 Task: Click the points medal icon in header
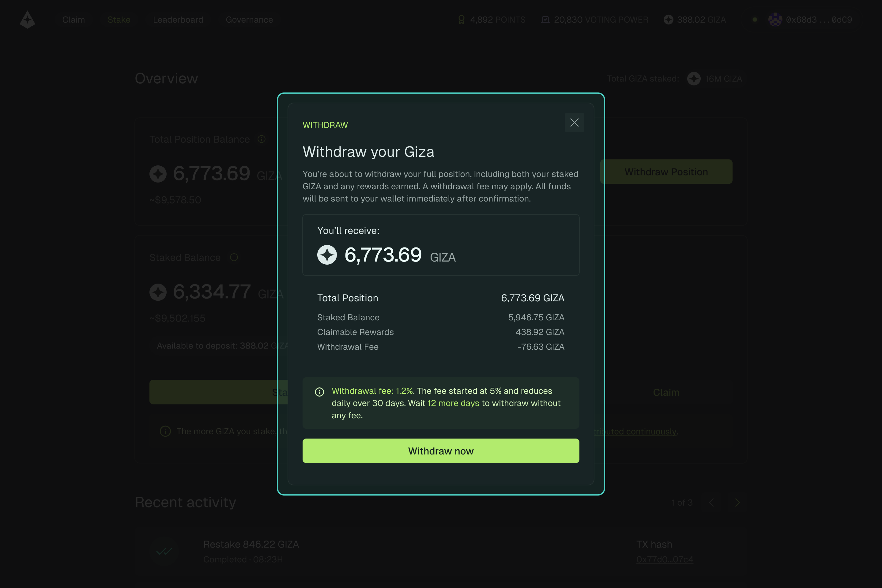pyautogui.click(x=461, y=20)
